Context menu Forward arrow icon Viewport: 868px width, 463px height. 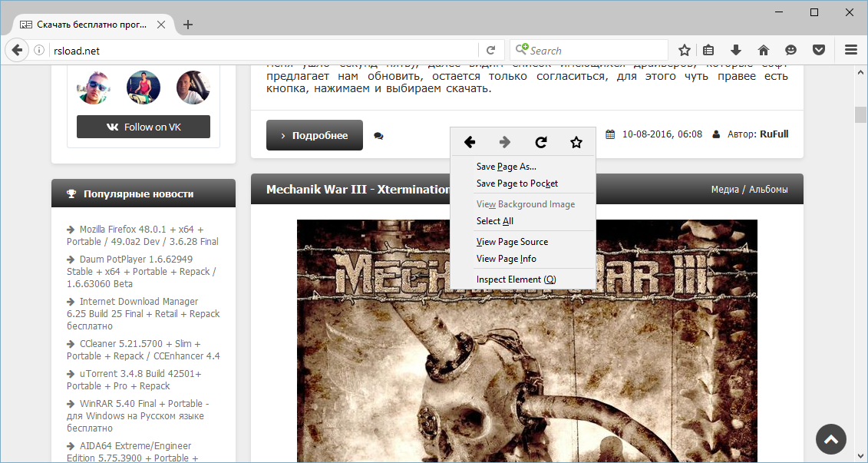click(504, 142)
